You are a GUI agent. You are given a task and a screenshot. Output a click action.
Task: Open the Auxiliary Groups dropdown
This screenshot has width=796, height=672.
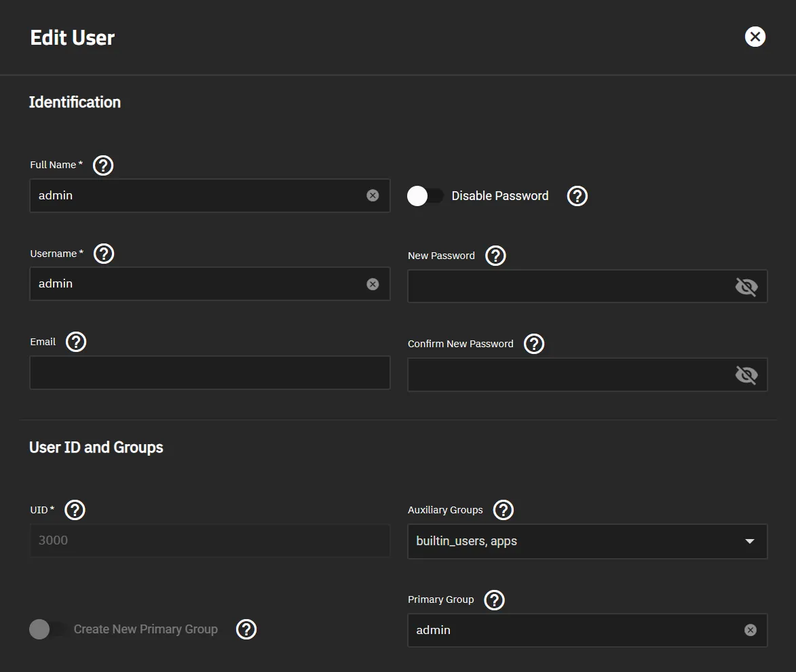(x=749, y=541)
